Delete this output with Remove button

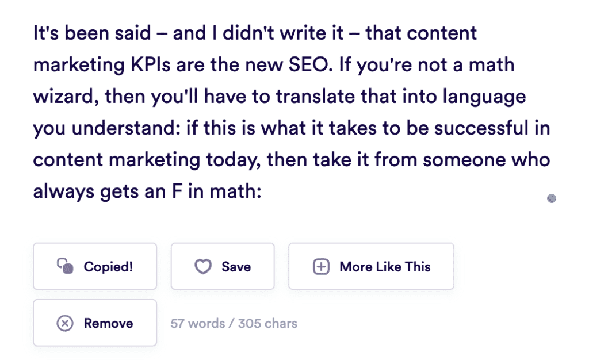pos(95,323)
